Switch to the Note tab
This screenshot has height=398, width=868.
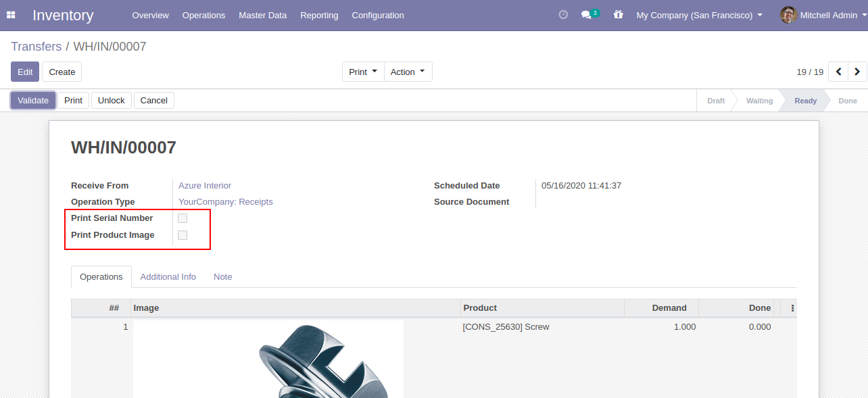223,277
